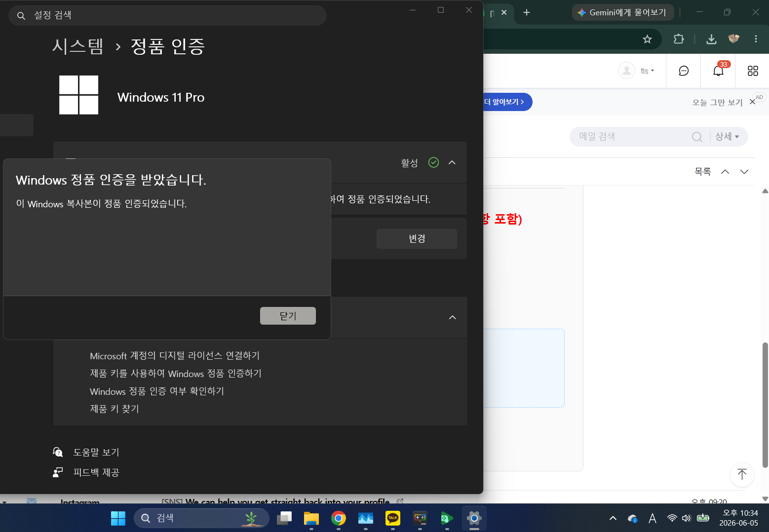This screenshot has height=532, width=769.
Task: Open the '제품 키 찾기' link
Action: pos(115,409)
